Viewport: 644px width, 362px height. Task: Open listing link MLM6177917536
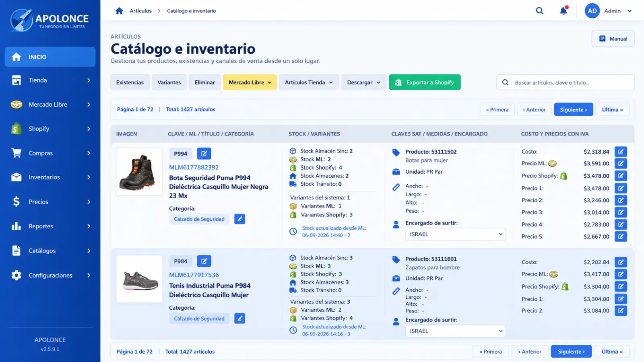pos(194,275)
